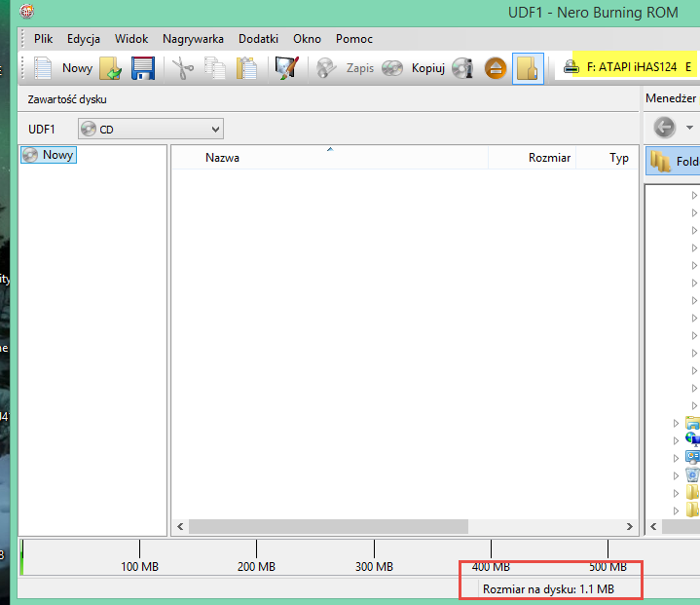Click file list scrollbar left arrow
Viewport: 700px width, 605px height.
coord(180,526)
